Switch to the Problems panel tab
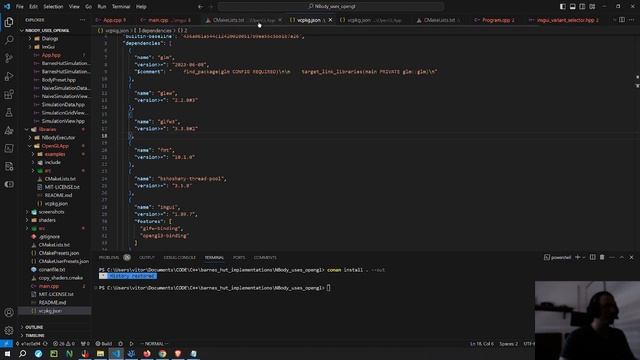640x360 pixels. [109, 258]
